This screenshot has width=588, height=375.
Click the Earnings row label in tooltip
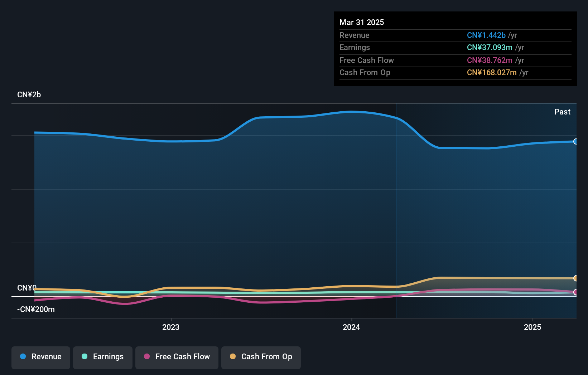point(355,48)
